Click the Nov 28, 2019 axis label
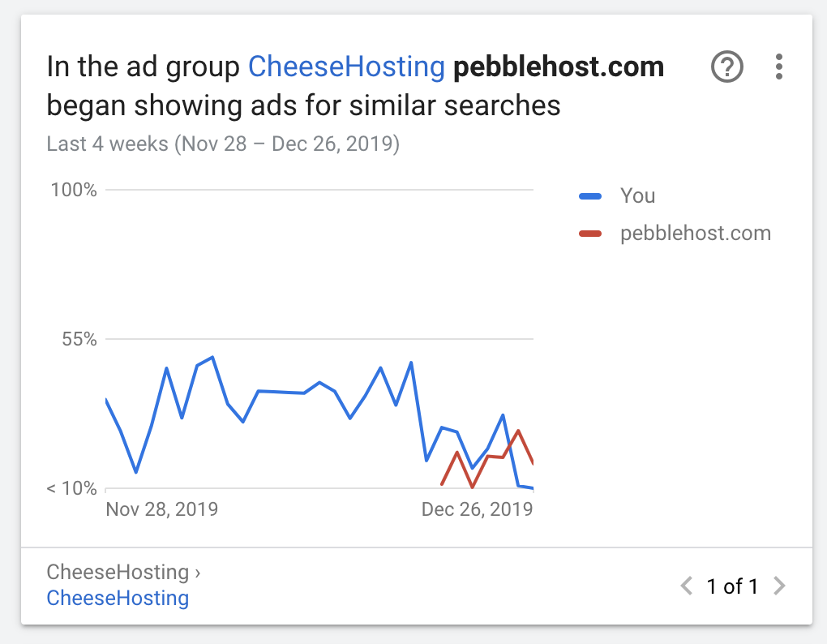The image size is (827, 644). tap(162, 509)
